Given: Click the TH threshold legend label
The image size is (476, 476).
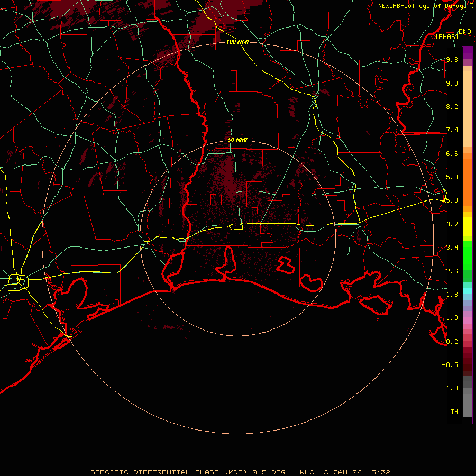Looking at the screenshot, I should 454,412.
